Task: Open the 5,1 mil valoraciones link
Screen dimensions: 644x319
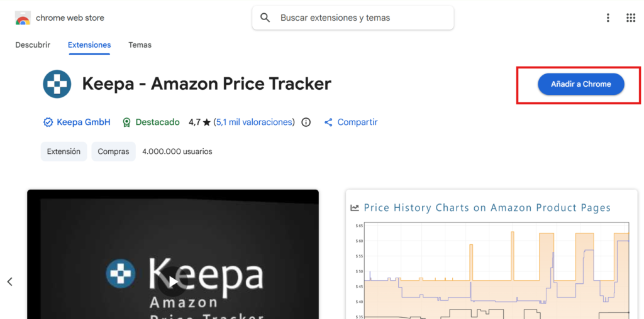Action: coord(255,122)
